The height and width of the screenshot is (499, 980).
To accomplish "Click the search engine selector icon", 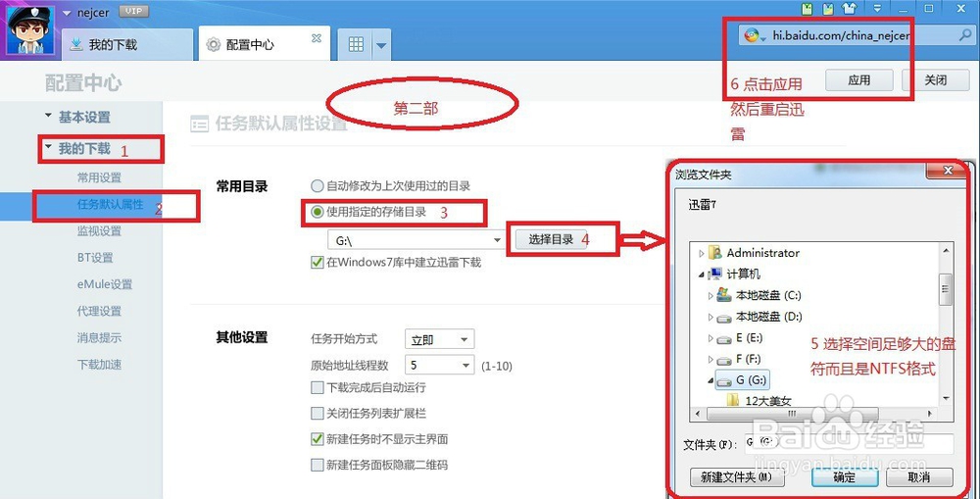I will pyautogui.click(x=755, y=35).
